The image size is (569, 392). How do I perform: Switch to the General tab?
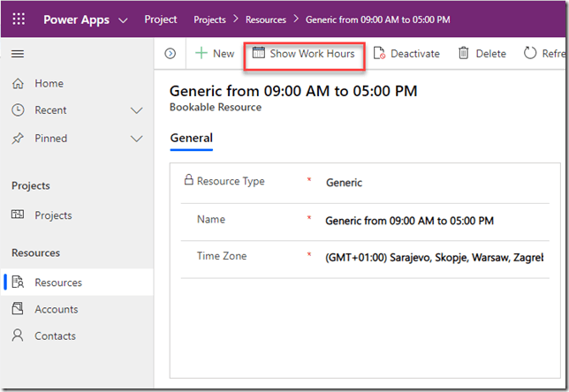pyautogui.click(x=191, y=139)
